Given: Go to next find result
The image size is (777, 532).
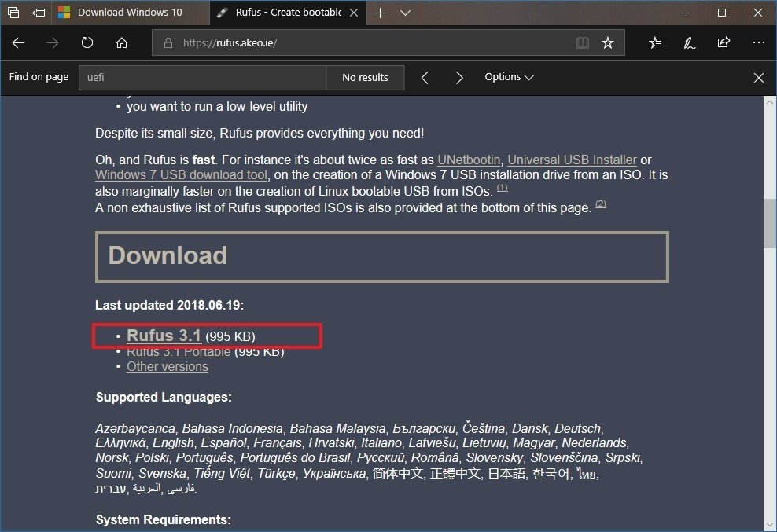Looking at the screenshot, I should pos(458,77).
